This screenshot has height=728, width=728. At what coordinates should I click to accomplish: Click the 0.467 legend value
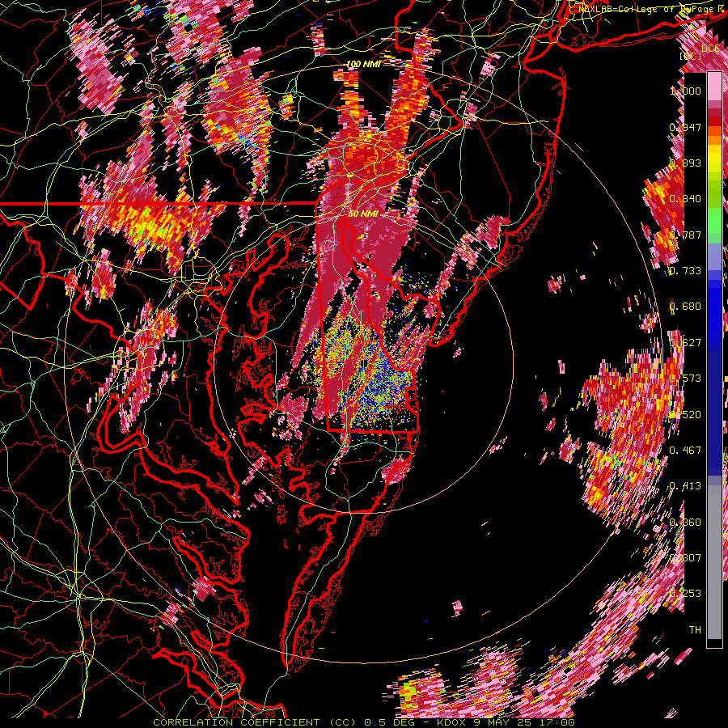click(685, 450)
